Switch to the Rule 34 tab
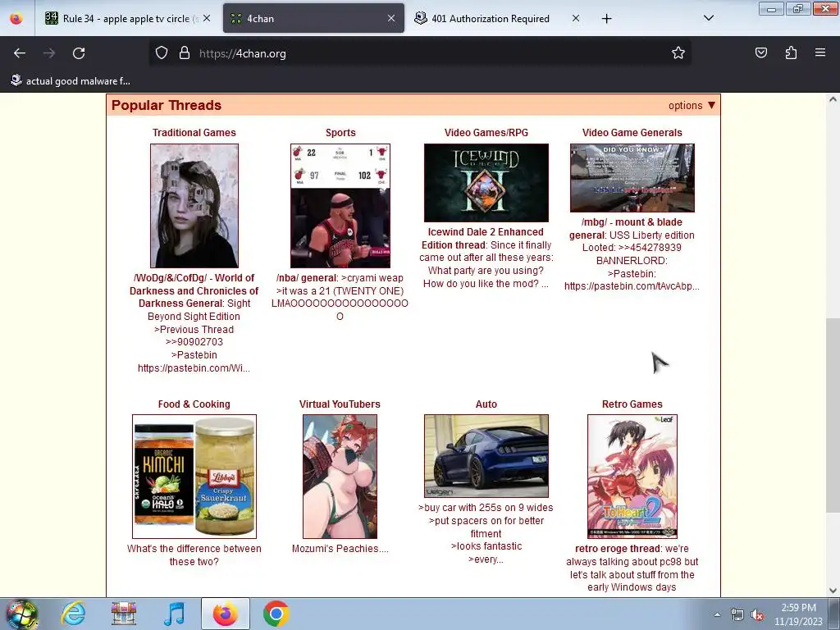The width and height of the screenshot is (840, 630). [x=127, y=19]
